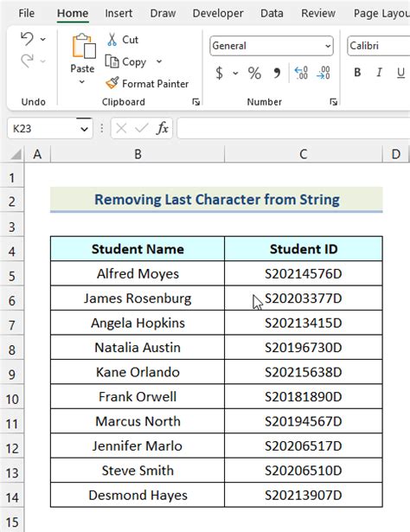
Task: Open the Insert ribbon tab
Action: click(x=119, y=13)
